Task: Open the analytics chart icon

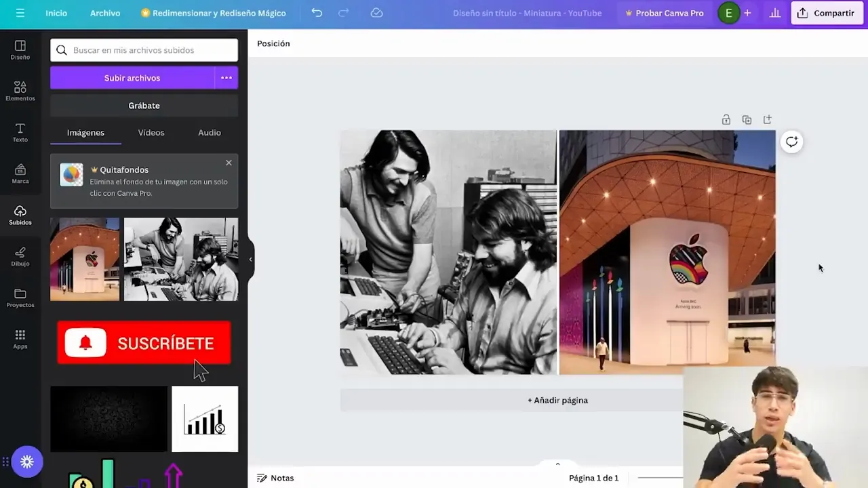Action: [775, 13]
